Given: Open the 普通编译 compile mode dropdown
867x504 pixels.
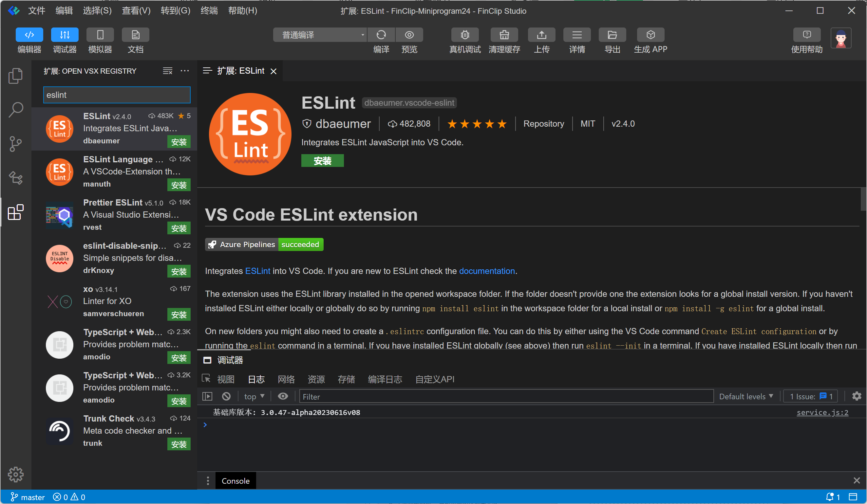Looking at the screenshot, I should 319,35.
